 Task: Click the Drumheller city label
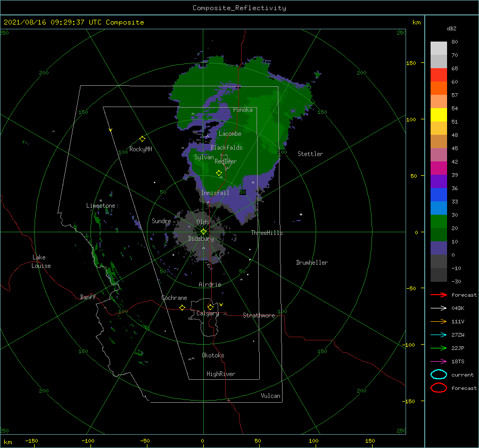[312, 263]
